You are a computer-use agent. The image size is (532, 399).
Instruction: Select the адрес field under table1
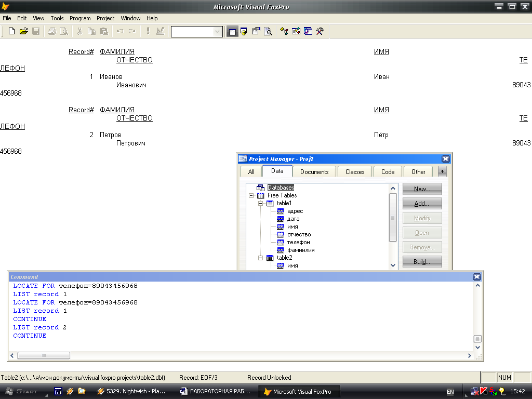click(295, 211)
